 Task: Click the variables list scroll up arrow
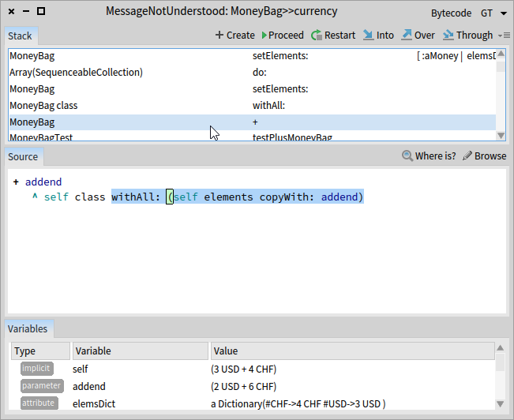(x=500, y=348)
